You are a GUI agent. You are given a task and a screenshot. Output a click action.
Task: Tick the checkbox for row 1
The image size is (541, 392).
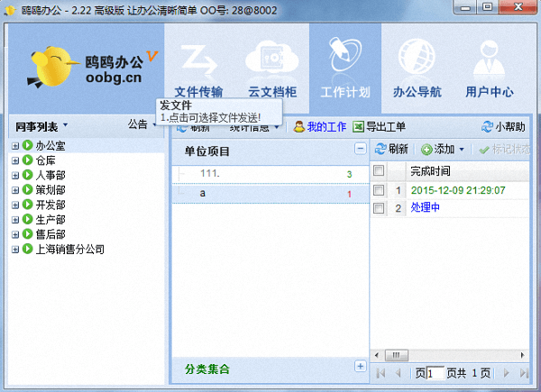379,190
